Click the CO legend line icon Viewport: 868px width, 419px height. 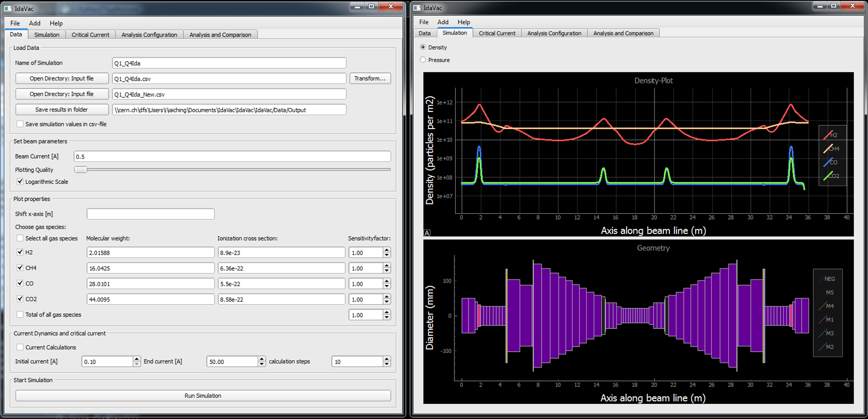(x=828, y=162)
